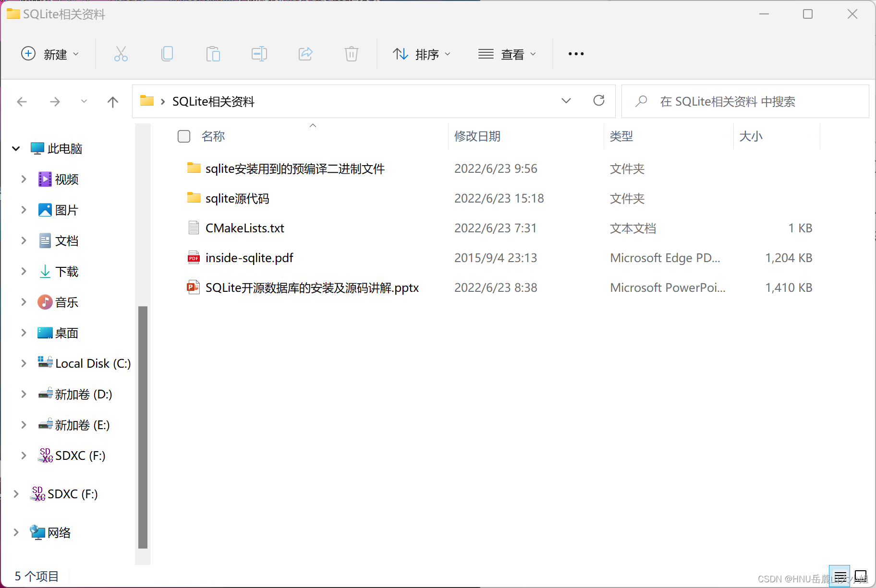Open the 新建 new item dropdown
876x588 pixels.
coord(50,54)
